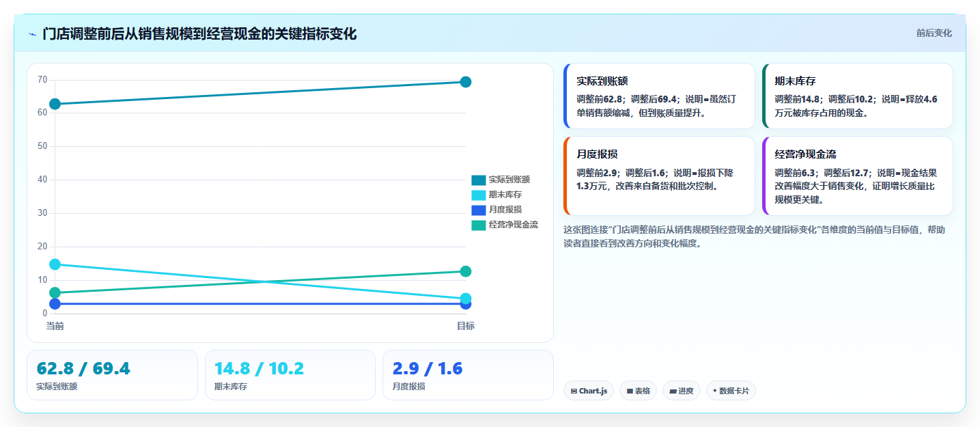Open the 经营净现金流 description card

coord(857,176)
